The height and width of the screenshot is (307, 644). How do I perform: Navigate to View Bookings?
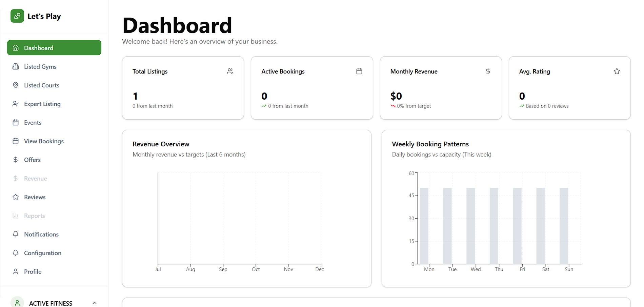coord(54,141)
